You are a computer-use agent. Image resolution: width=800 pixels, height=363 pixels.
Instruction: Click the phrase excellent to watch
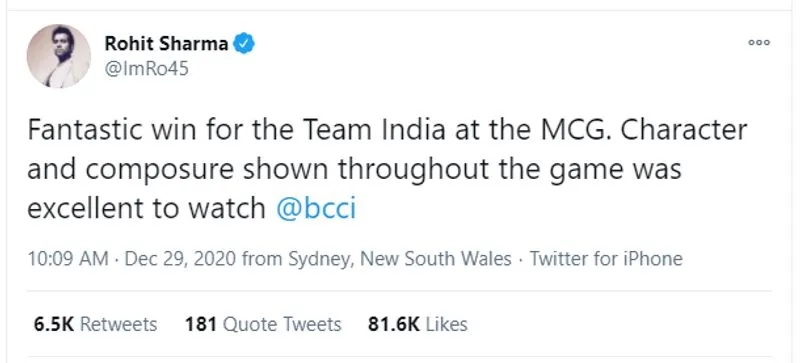tap(146, 208)
